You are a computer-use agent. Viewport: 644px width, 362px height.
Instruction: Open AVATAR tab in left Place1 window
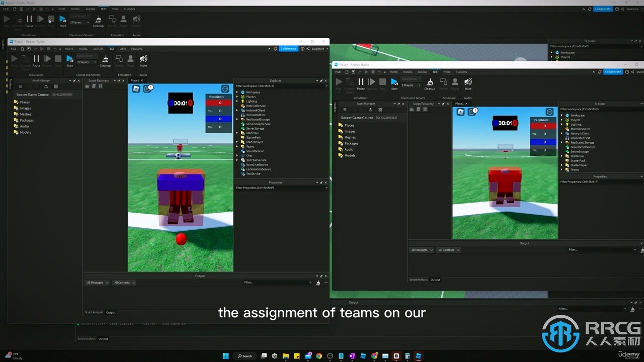tap(98, 49)
